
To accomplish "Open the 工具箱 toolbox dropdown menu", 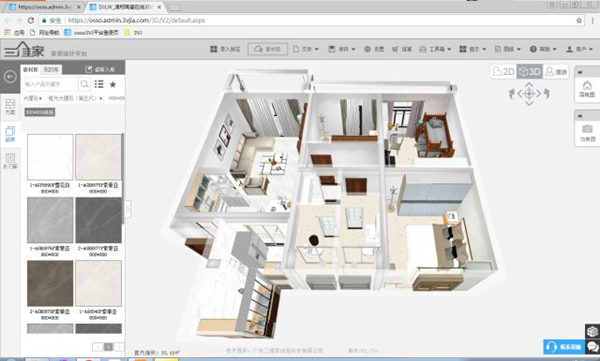I will tap(435, 49).
